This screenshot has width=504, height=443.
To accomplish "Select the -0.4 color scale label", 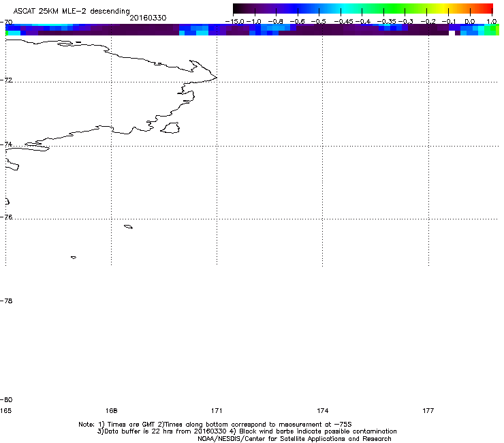I will coord(363,22).
